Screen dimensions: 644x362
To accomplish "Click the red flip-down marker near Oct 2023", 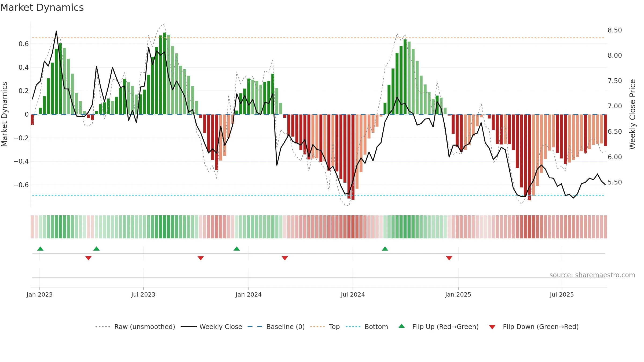I will pos(200,258).
